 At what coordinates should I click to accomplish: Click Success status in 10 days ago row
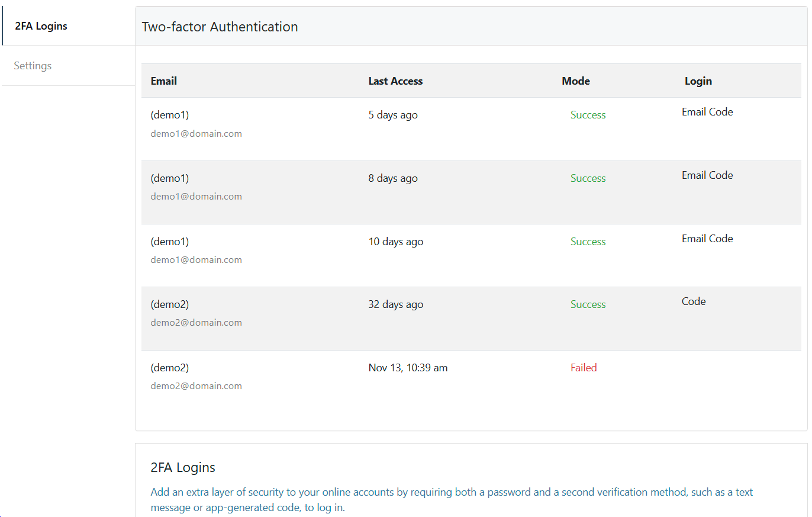click(588, 242)
